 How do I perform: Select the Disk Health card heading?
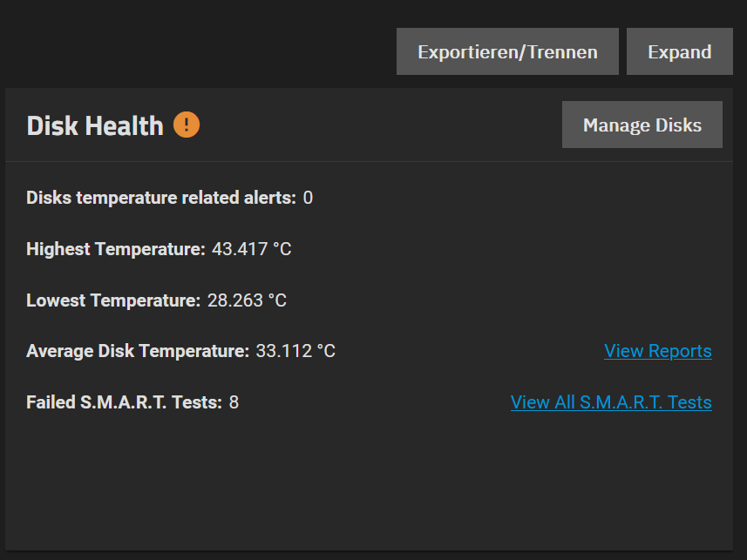(x=95, y=125)
